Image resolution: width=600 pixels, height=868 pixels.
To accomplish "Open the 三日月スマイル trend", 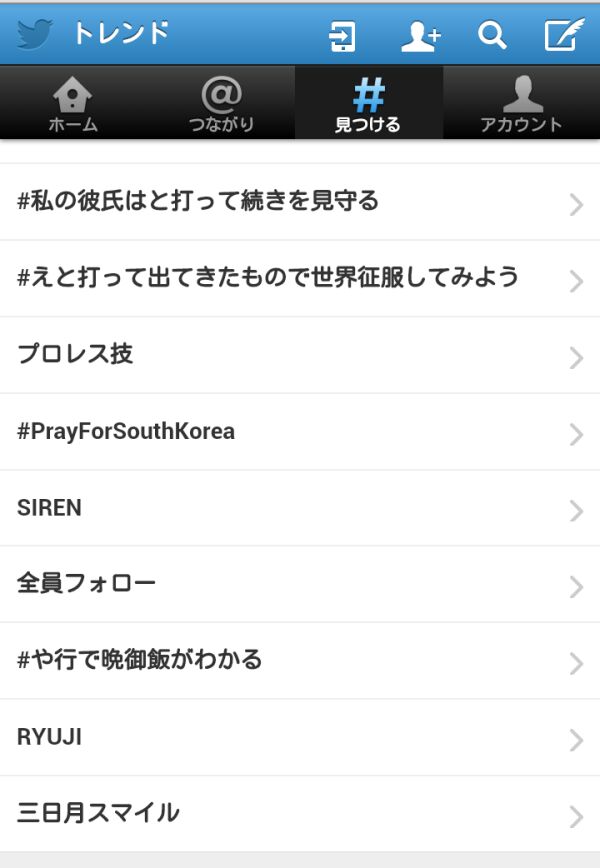I will pyautogui.click(x=300, y=814).
